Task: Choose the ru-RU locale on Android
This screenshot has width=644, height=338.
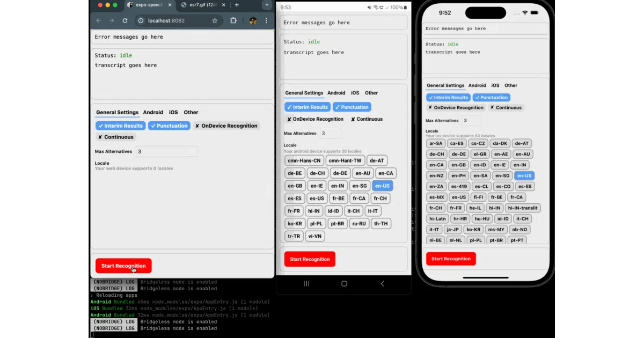Action: coord(359,223)
